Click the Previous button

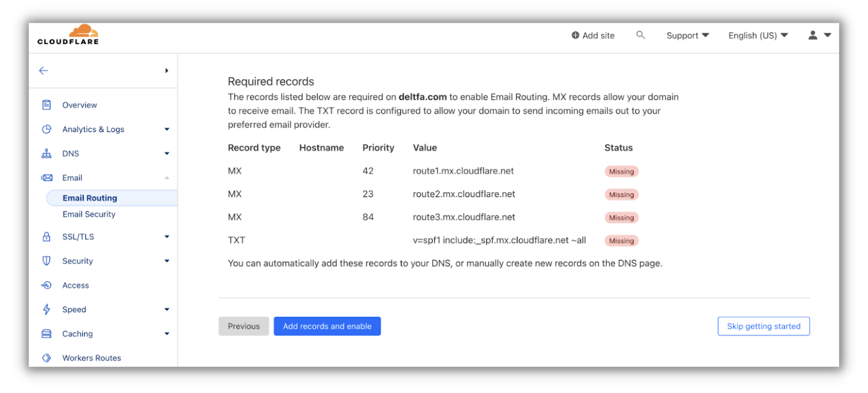(x=244, y=326)
